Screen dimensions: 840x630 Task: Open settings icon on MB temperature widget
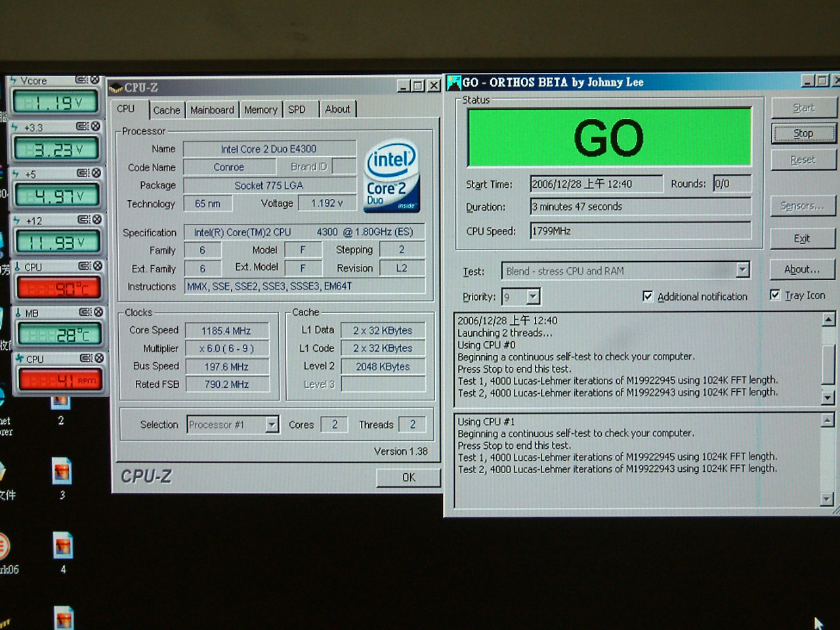click(85, 312)
